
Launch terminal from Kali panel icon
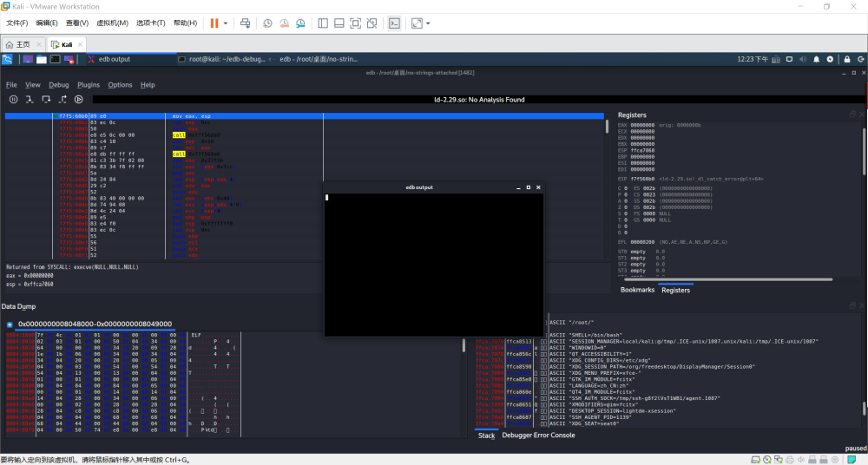[56, 59]
